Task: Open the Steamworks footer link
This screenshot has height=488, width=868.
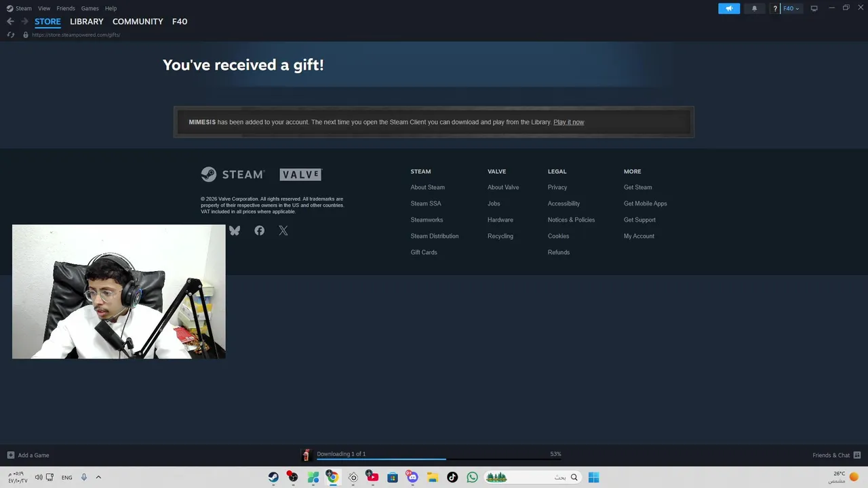Action: point(427,220)
